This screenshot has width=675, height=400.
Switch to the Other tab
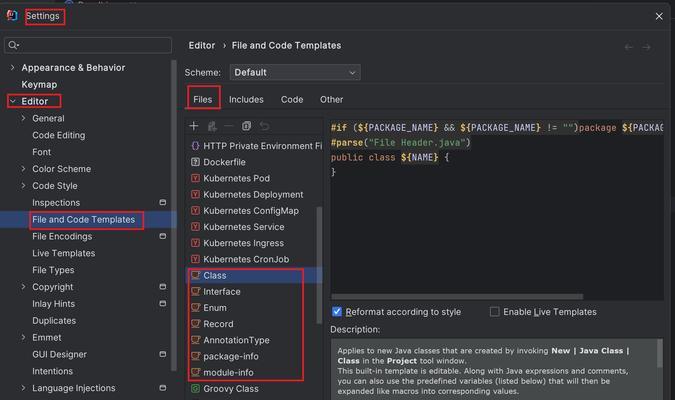[x=331, y=99]
